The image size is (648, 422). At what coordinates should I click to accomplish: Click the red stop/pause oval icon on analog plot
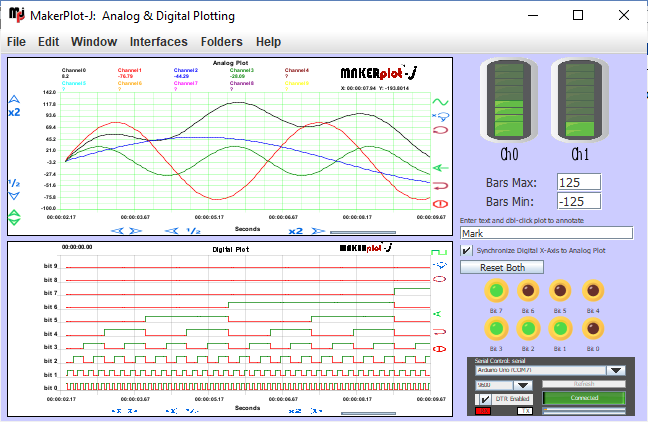coord(440,204)
